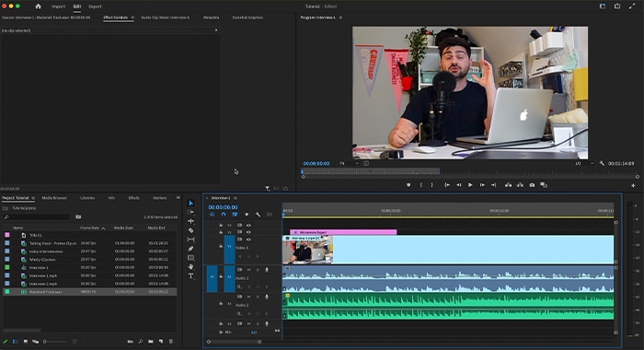Click Mark Out bracket in Program monitor
Viewport: 644px width, 350px height.
click(431, 185)
